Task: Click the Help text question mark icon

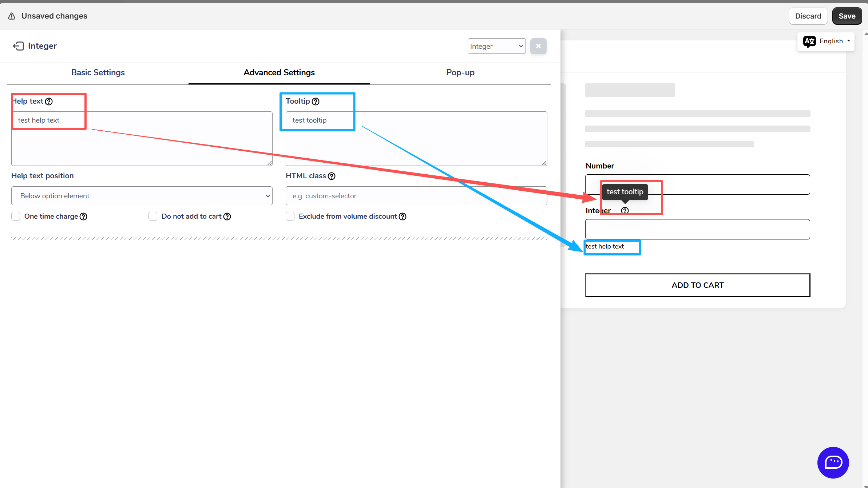Action: [49, 102]
